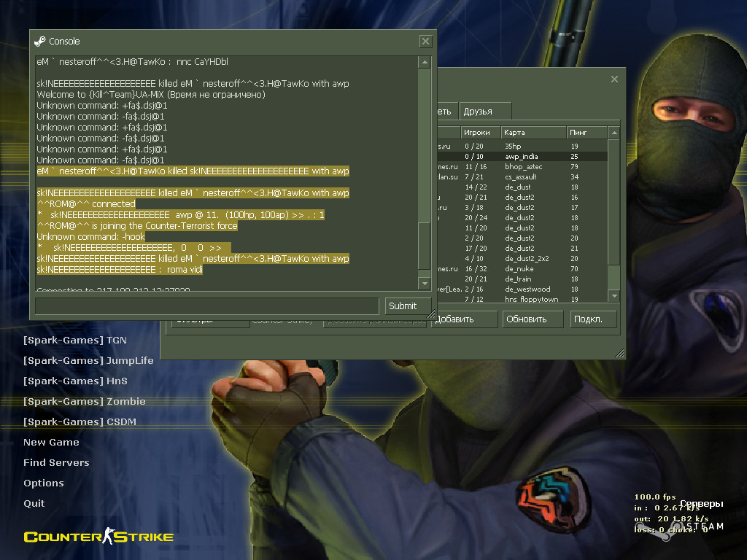Click the Добавить button
747x560 pixels.
pyautogui.click(x=465, y=319)
